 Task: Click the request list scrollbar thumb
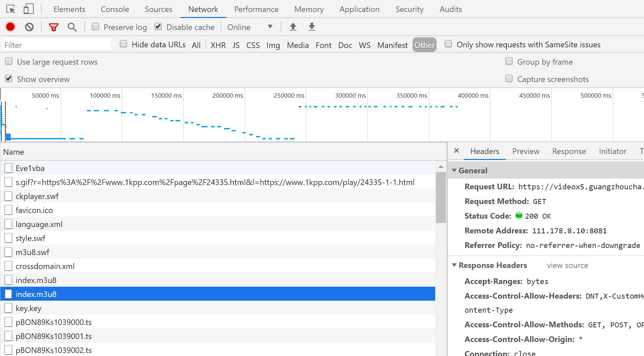point(441,197)
